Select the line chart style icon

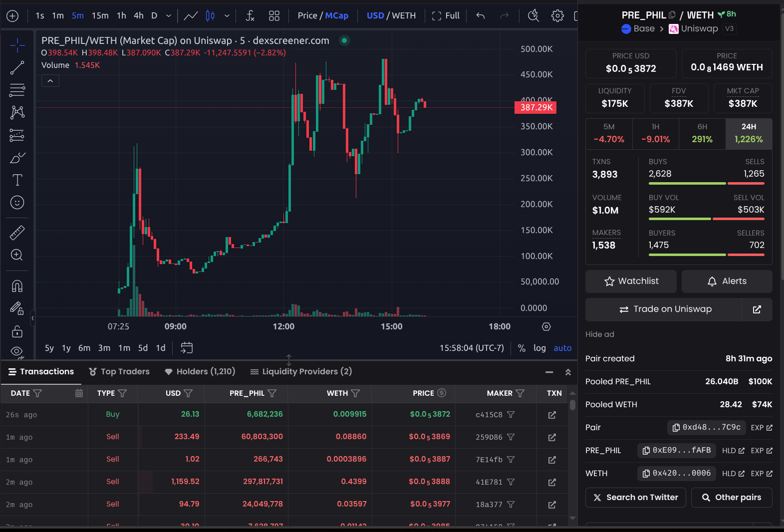pos(191,16)
